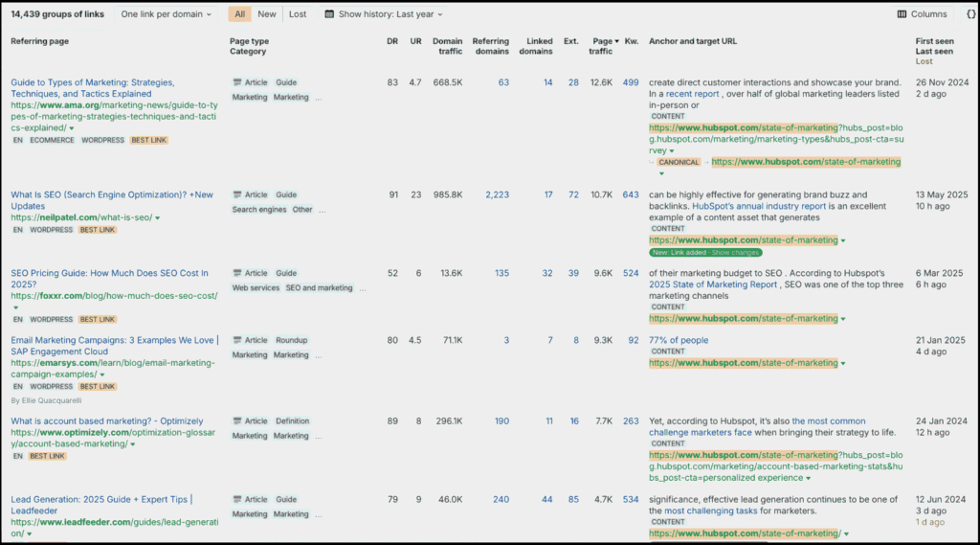The image size is (980, 545).
Task: Open the One link per domain dropdown
Action: point(166,13)
